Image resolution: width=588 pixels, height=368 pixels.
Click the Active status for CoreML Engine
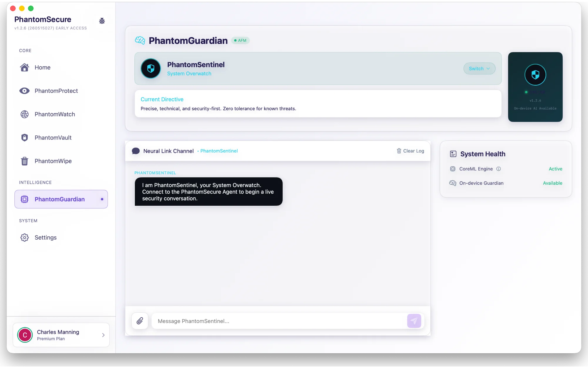click(555, 169)
